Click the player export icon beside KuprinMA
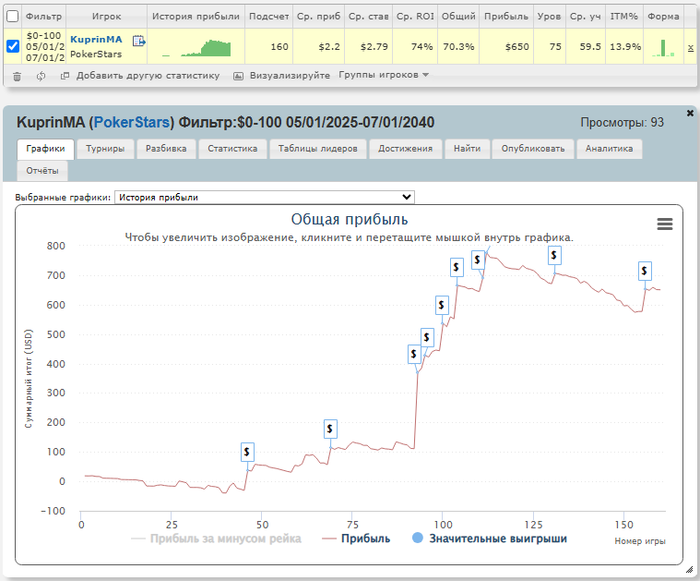 (139, 41)
